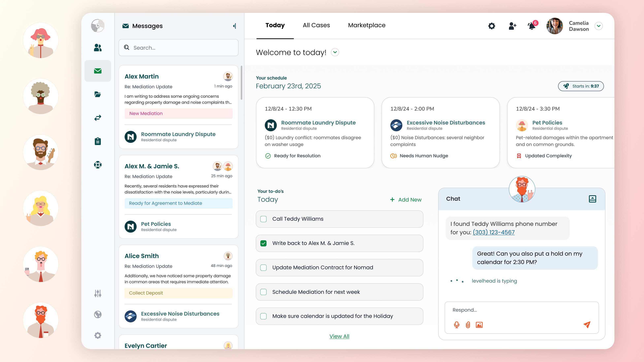Click the messages Search field
The width and height of the screenshot is (644, 362).
[179, 47]
